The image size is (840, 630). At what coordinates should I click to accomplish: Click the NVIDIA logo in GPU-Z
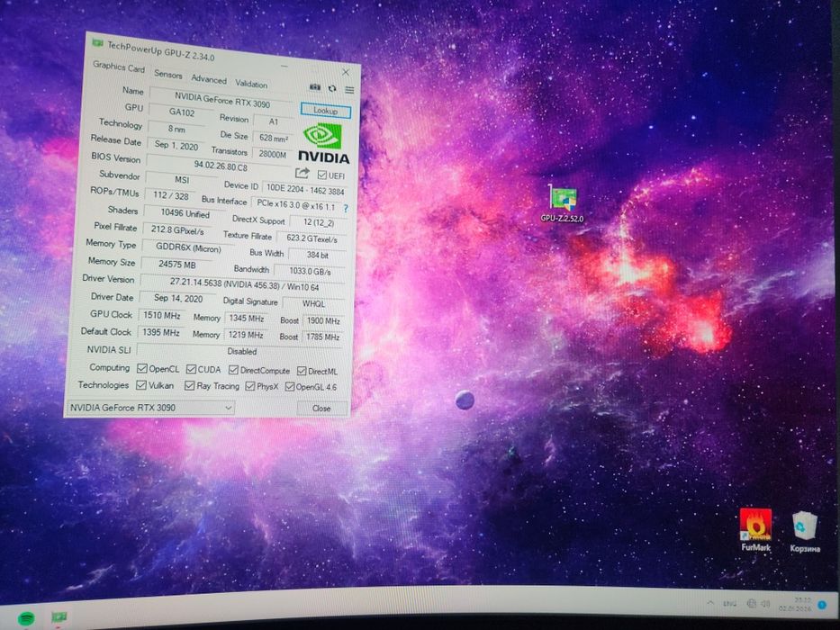[x=323, y=144]
